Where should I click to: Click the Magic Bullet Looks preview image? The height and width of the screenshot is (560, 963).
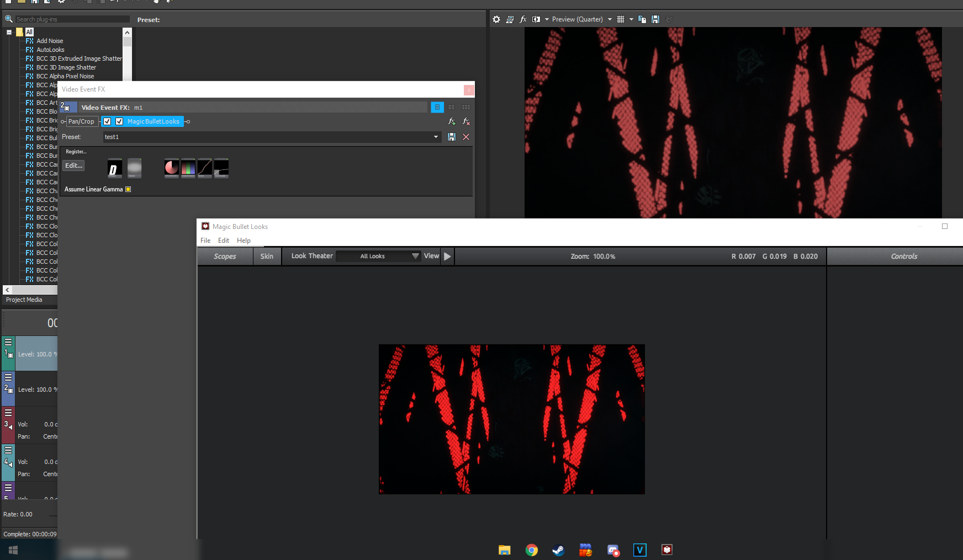click(x=512, y=419)
